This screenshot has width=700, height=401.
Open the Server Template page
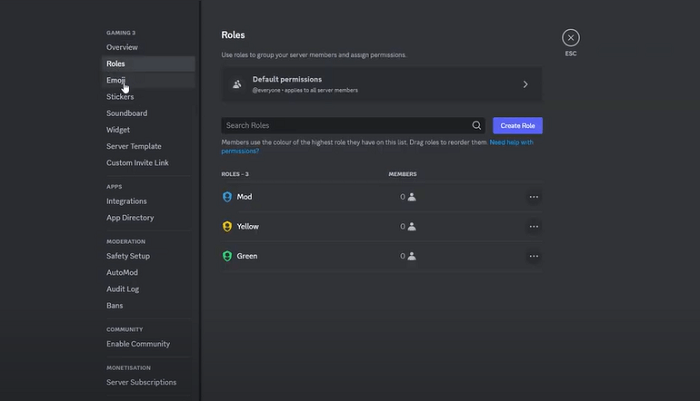pyautogui.click(x=134, y=146)
